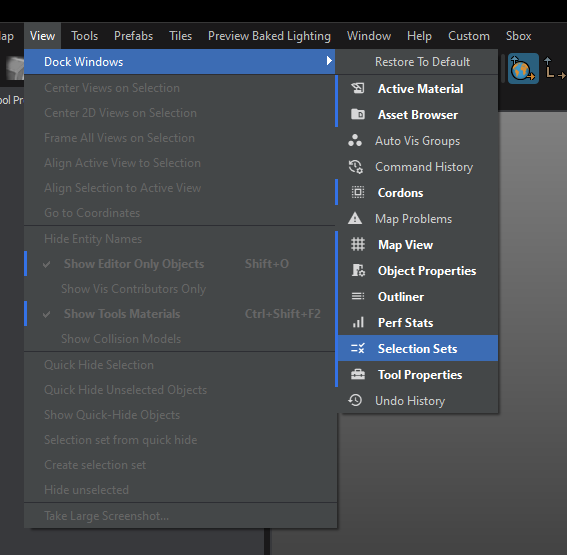Image resolution: width=567 pixels, height=555 pixels.
Task: Choose Go to Coordinates
Action: [180, 213]
